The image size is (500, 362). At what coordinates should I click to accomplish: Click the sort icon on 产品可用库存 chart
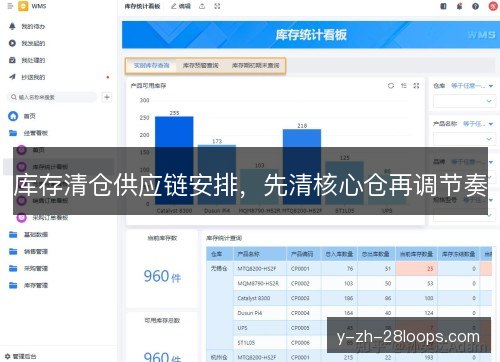pos(404,86)
